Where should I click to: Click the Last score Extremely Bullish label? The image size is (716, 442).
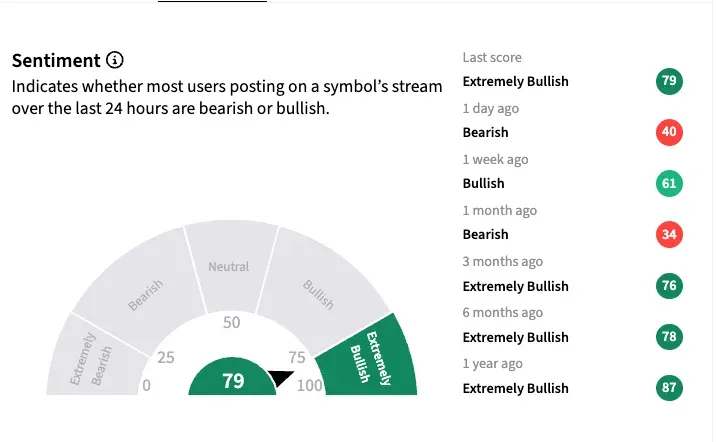coord(515,81)
